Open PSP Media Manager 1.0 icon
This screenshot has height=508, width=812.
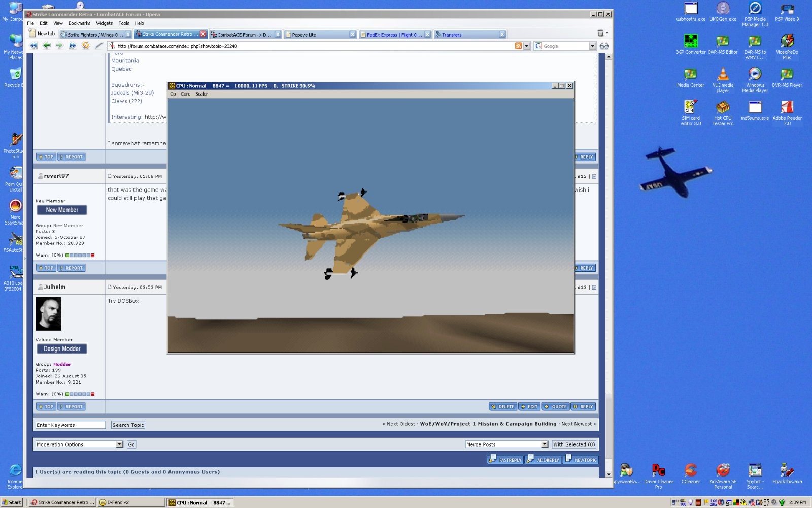(755, 14)
